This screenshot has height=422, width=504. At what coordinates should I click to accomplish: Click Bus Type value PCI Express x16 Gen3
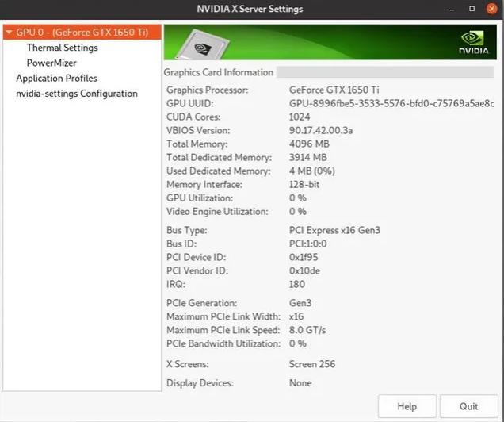[334, 230]
